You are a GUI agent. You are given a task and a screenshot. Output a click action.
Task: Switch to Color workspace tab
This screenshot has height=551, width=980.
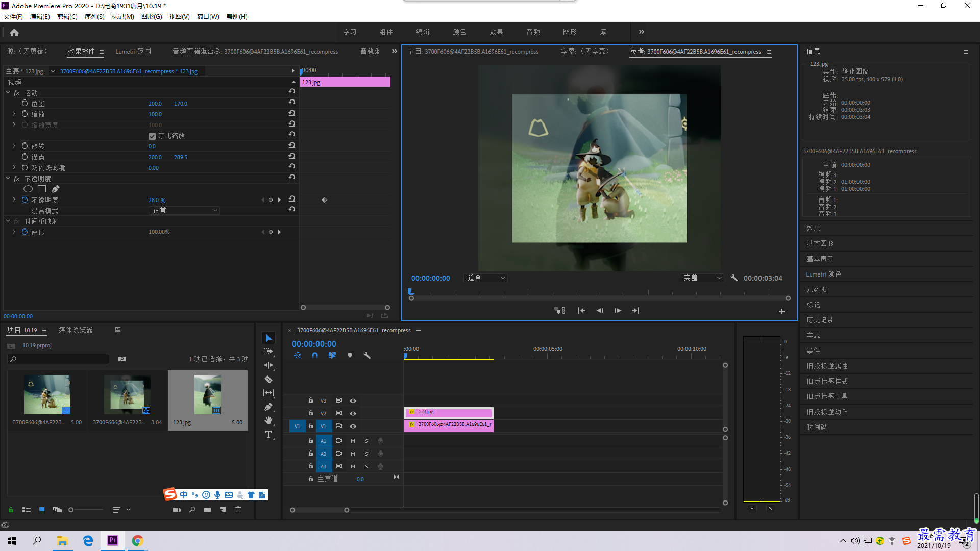[459, 32]
